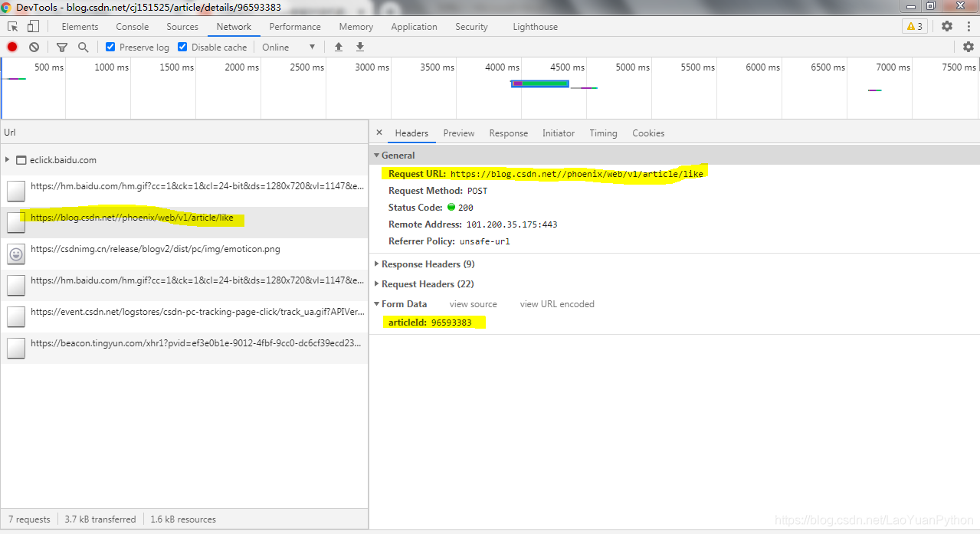Import HAR file with upload arrow

pyautogui.click(x=339, y=47)
